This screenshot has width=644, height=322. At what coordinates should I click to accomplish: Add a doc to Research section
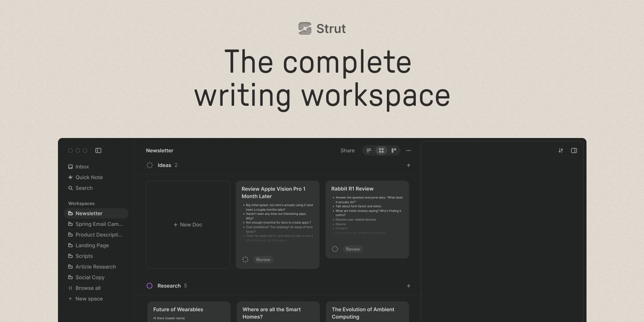(x=408, y=286)
